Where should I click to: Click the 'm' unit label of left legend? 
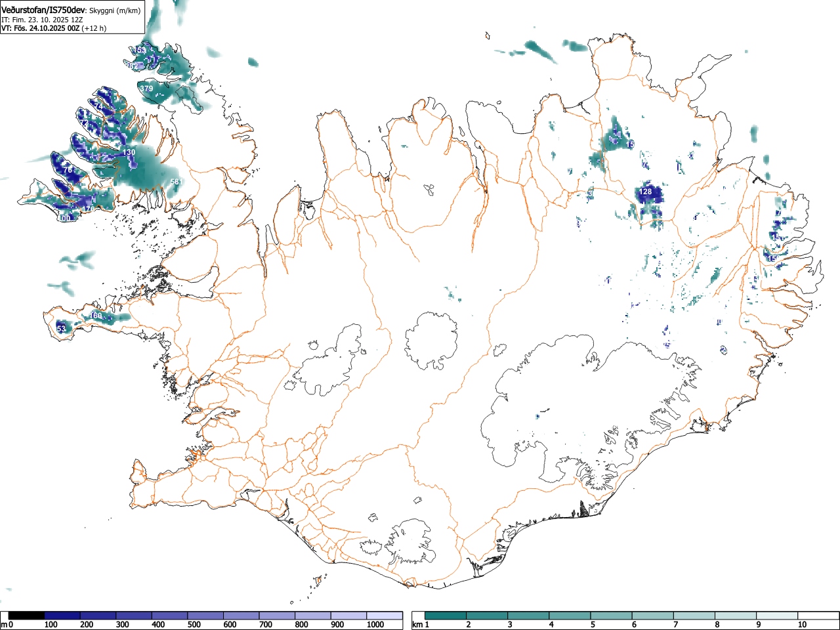[5, 625]
